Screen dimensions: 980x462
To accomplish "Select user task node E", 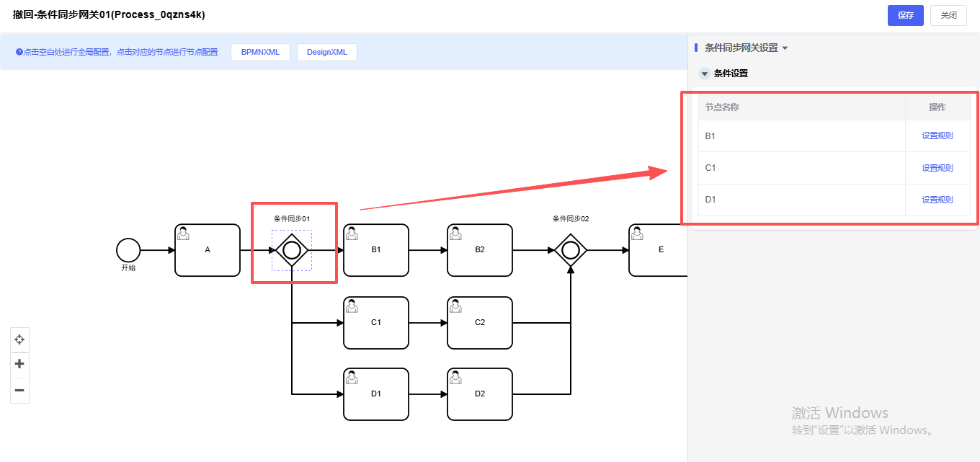I will point(657,250).
